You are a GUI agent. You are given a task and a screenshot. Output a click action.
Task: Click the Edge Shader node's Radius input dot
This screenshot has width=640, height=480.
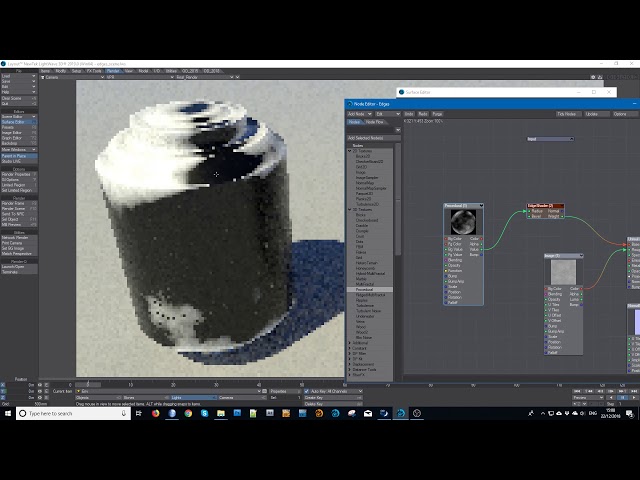coord(529,211)
